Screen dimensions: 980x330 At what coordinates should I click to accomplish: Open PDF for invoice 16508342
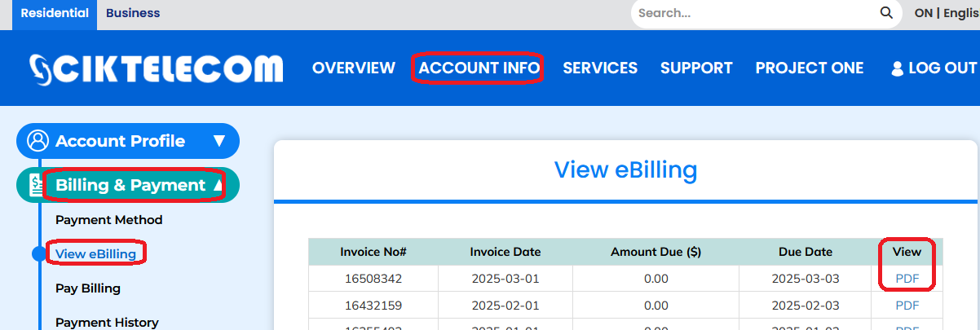pos(907,279)
